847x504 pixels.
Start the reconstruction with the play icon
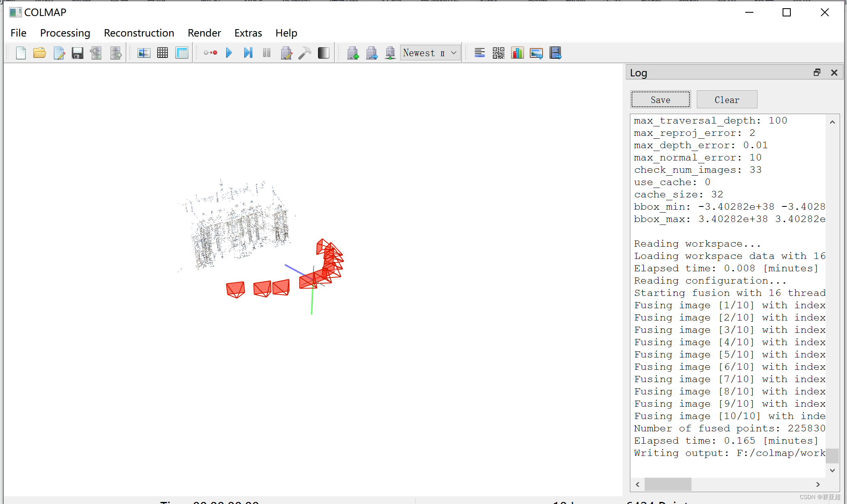pyautogui.click(x=229, y=53)
